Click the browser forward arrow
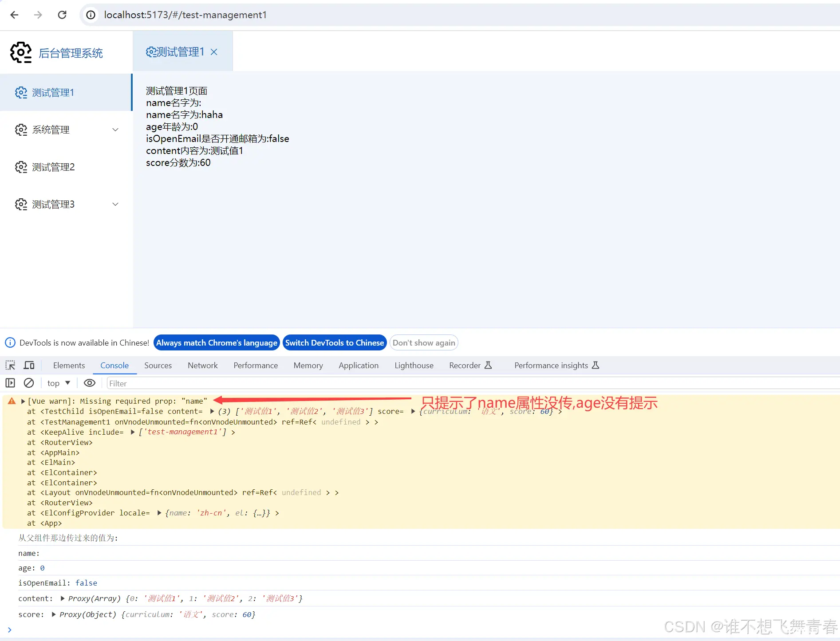The height and width of the screenshot is (641, 840). click(38, 15)
